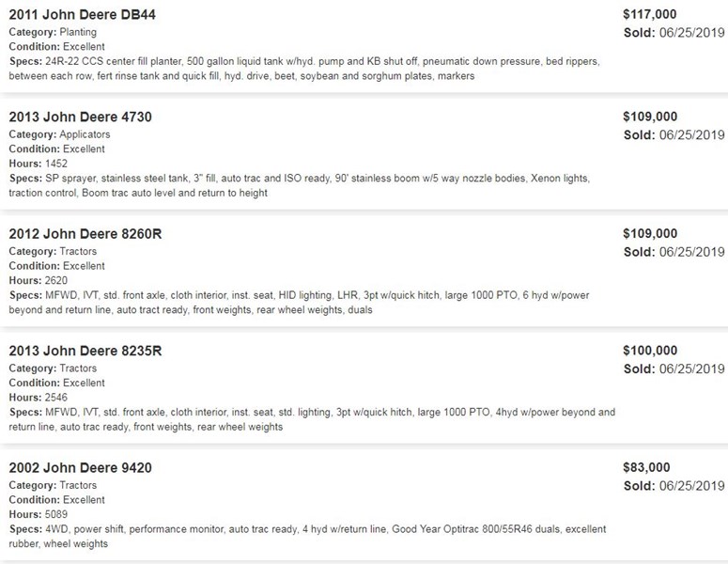The width and height of the screenshot is (728, 564).
Task: Click the Excellent condition under 8235R
Action: click(x=84, y=383)
